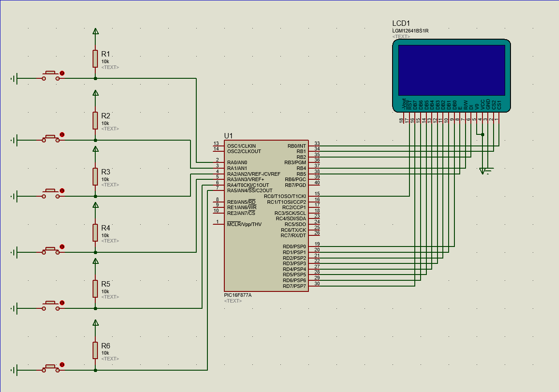Viewport: 559px width, 392px height.
Task: Click the push button wired to R3
Action: (51, 194)
